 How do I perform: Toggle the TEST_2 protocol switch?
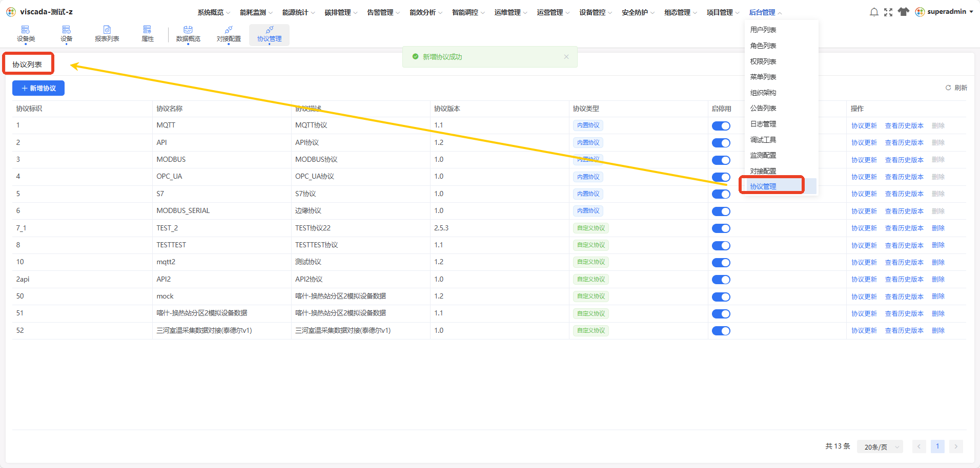(721, 228)
